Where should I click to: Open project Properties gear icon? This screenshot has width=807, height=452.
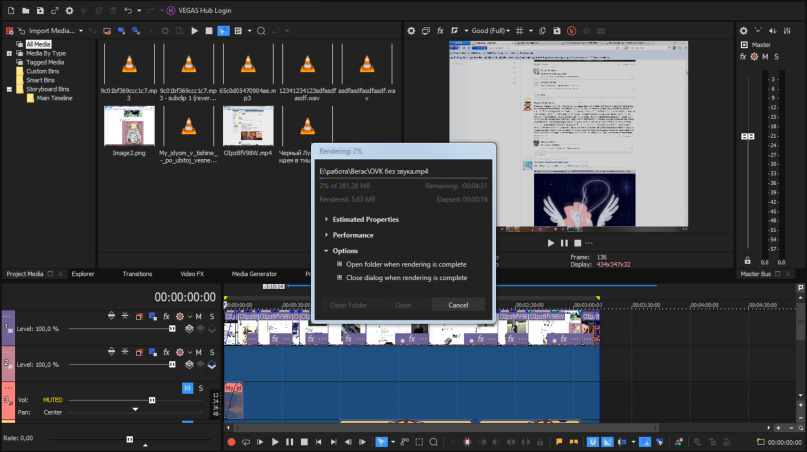click(69, 10)
